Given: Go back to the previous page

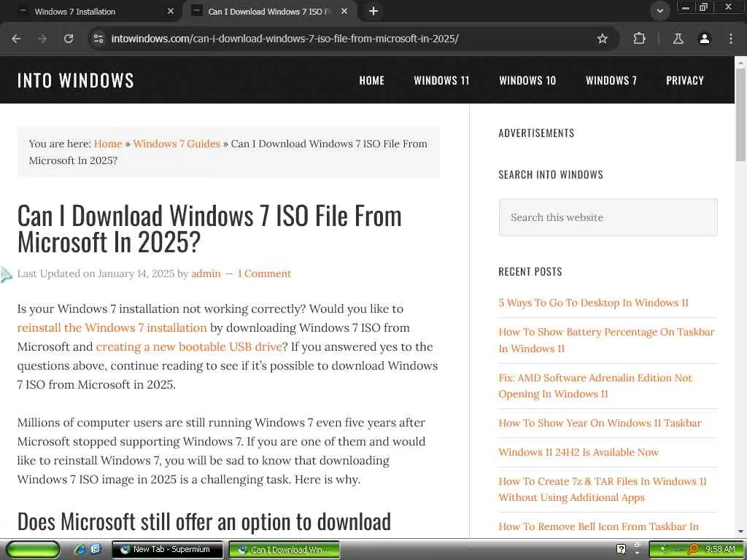Looking at the screenshot, I should click(16, 39).
